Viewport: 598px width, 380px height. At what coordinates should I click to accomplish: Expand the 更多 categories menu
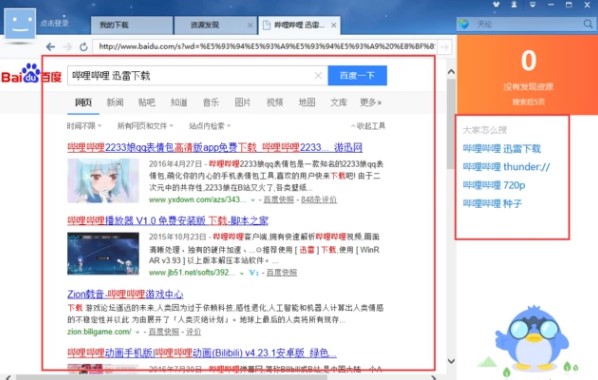click(x=371, y=102)
